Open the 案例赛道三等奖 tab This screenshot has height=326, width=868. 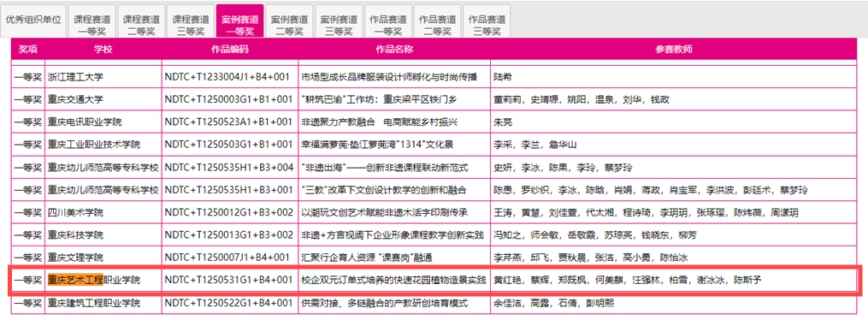tap(339, 21)
